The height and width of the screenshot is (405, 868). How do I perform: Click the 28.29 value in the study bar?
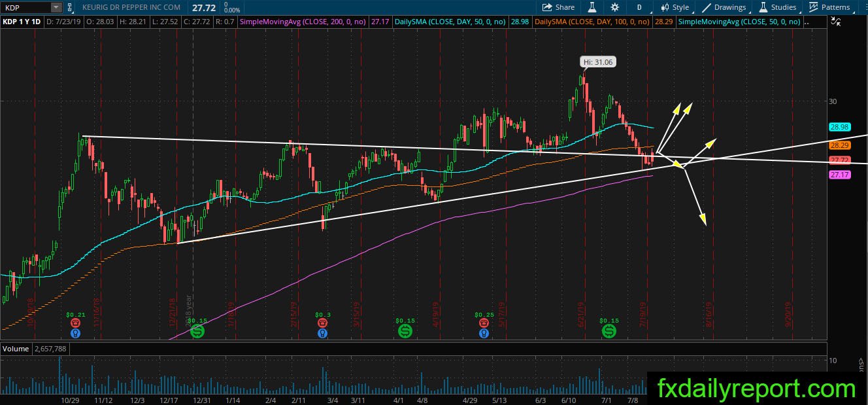663,22
